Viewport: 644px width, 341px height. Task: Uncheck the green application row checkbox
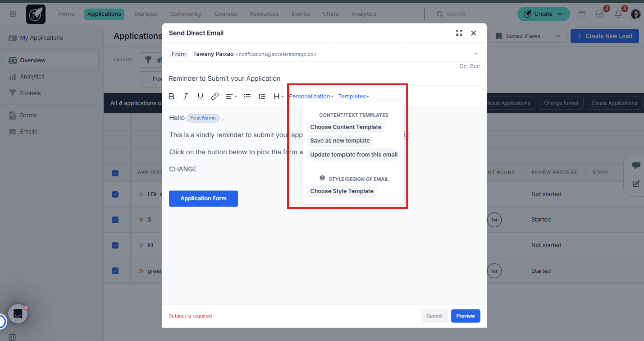(115, 271)
